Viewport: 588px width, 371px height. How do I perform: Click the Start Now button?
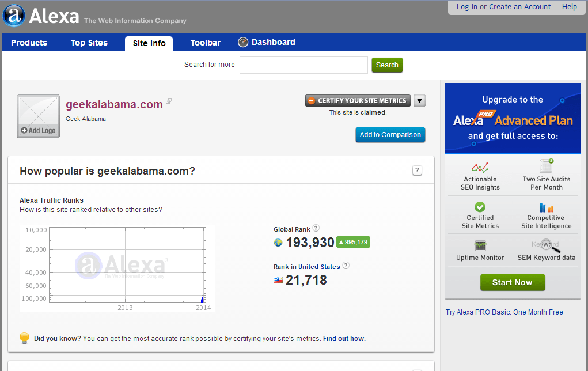pos(512,282)
